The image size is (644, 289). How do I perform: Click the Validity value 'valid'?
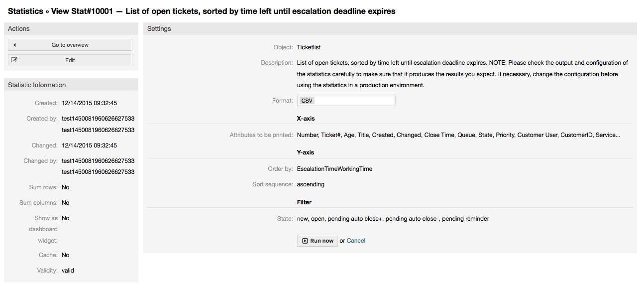pos(68,271)
